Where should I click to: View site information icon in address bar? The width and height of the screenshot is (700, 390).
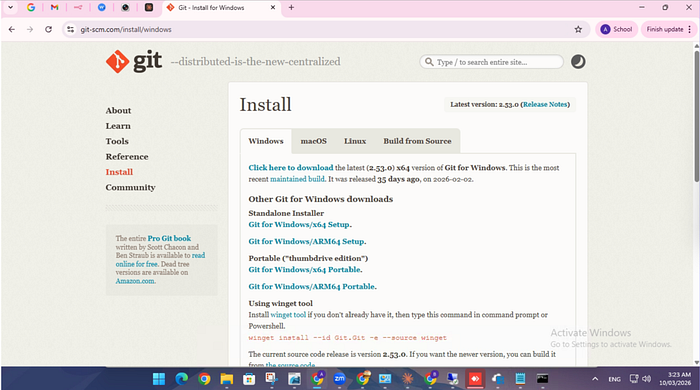[70, 29]
